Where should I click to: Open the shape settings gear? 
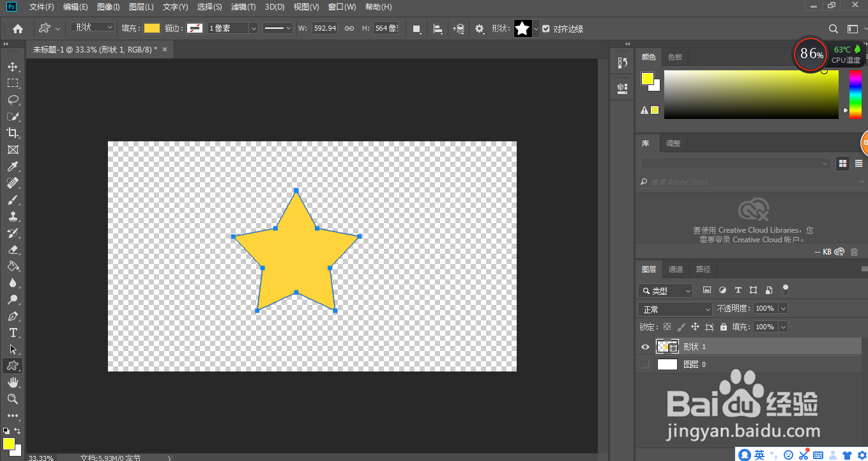480,29
